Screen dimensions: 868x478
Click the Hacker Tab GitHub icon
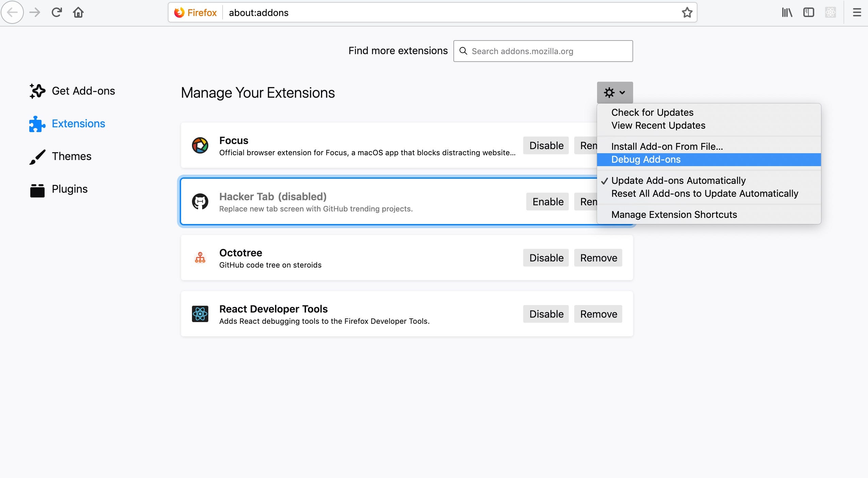tap(200, 202)
